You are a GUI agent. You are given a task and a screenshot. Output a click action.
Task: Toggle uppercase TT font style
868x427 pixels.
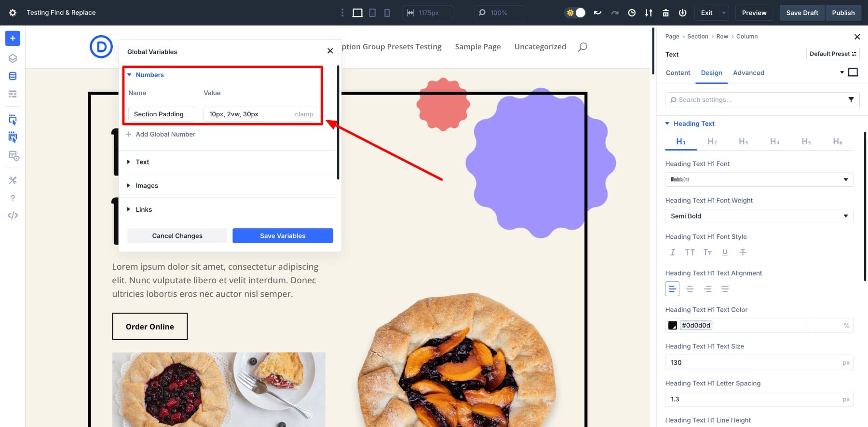coord(690,252)
